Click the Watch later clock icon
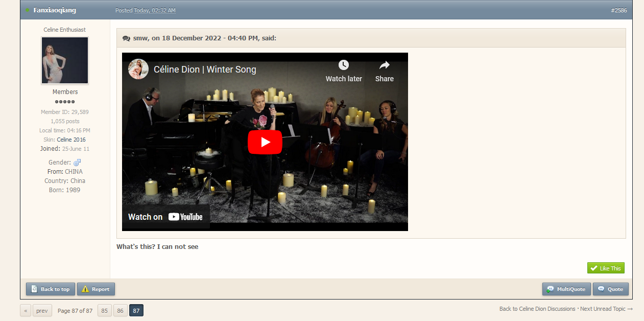 coord(344,65)
